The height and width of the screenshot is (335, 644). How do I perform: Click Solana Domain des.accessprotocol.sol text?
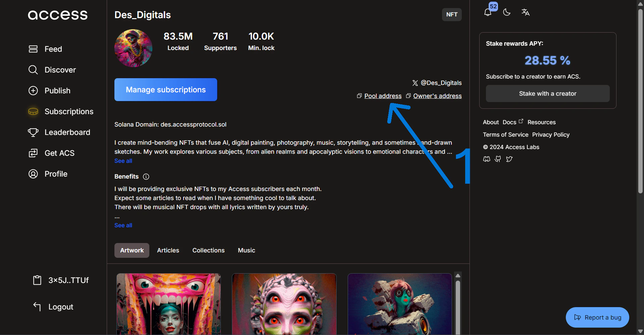click(170, 125)
